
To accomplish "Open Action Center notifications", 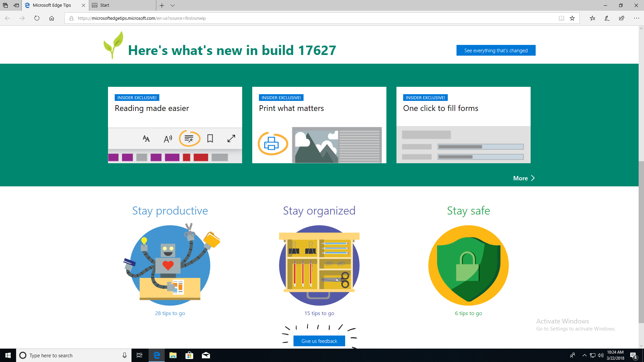I will [x=634, y=356].
